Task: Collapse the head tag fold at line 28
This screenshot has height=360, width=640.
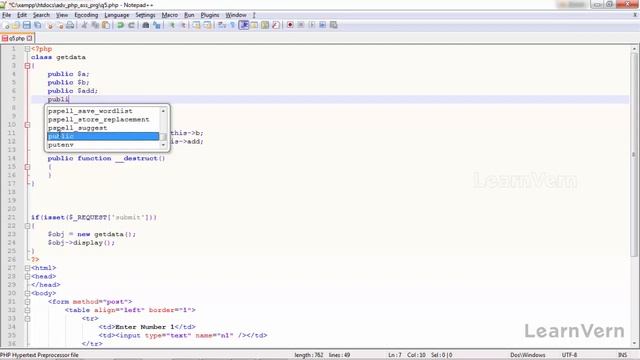Action: coord(27,276)
